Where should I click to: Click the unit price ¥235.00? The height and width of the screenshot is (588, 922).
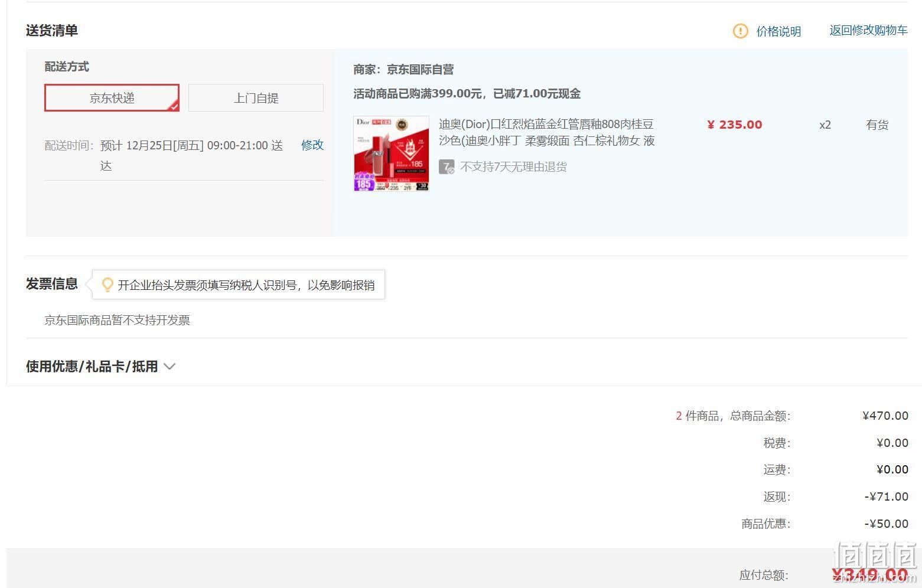(x=734, y=125)
